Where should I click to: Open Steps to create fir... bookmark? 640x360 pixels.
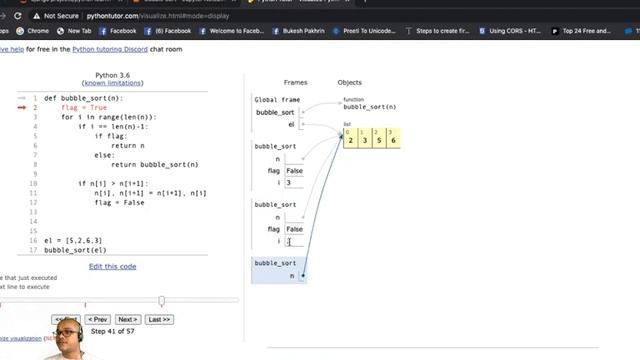[438, 31]
